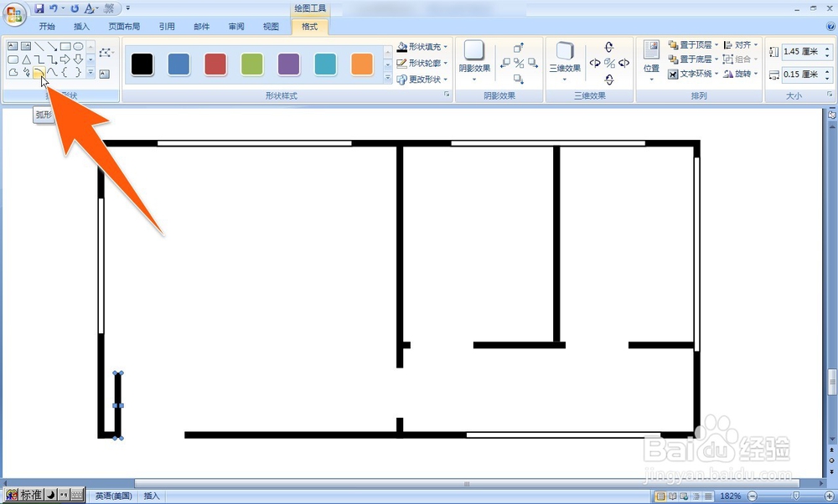Nudge shadow left

[505, 63]
